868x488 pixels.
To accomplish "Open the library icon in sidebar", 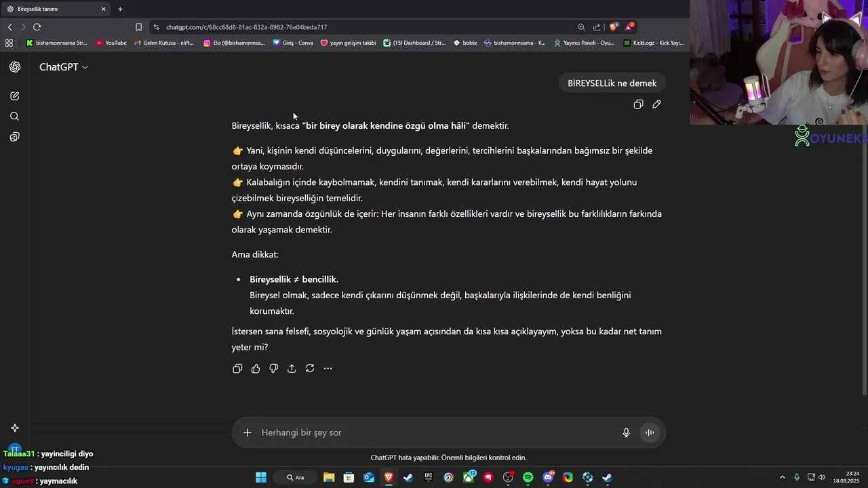I will click(15, 137).
